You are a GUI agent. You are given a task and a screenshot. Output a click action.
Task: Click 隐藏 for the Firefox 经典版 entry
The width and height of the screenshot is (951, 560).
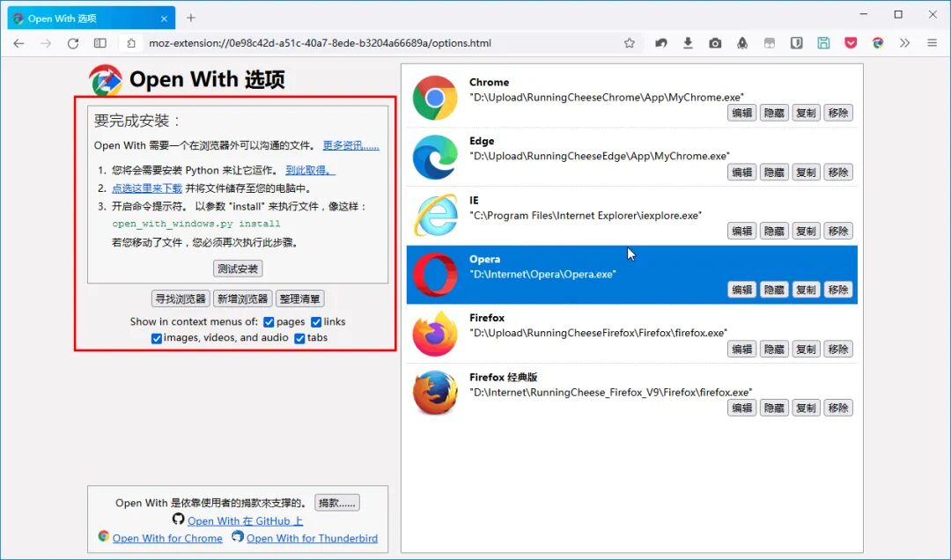[774, 409]
